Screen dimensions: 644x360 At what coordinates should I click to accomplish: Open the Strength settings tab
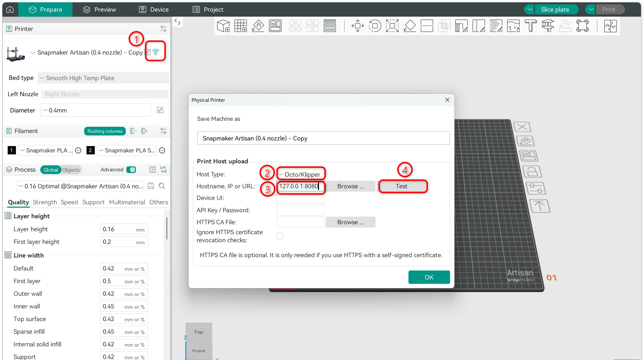coord(45,202)
